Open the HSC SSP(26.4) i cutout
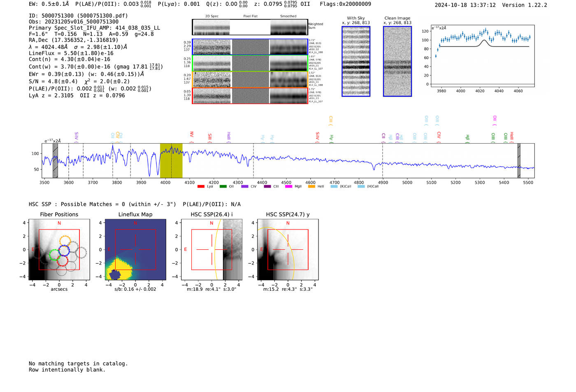The width and height of the screenshot is (576, 392). point(211,250)
